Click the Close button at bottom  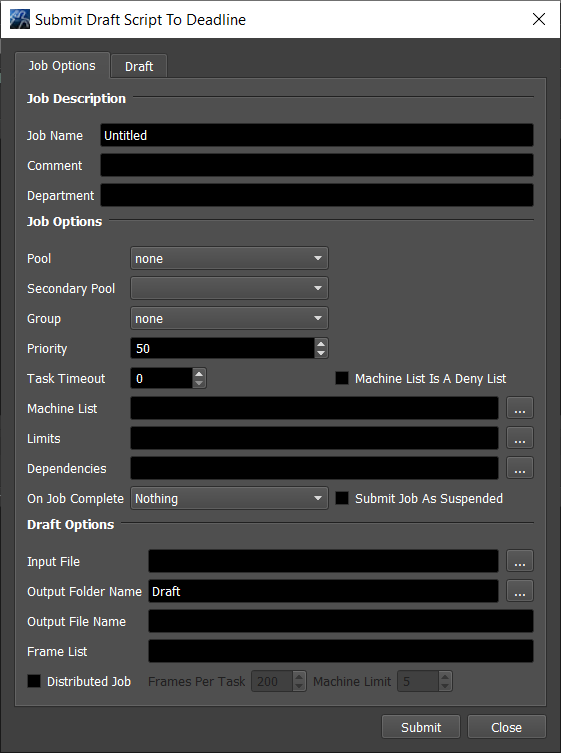coord(506,727)
